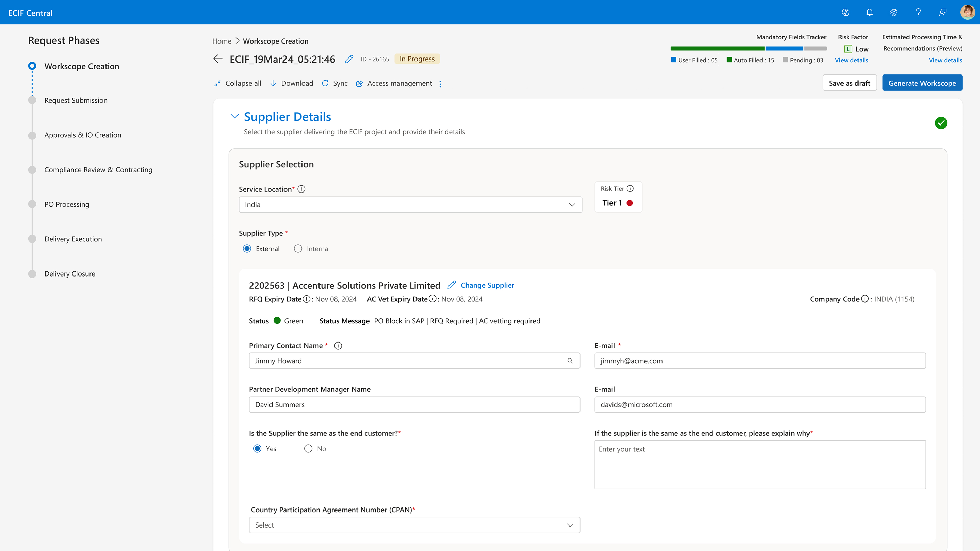The image size is (980, 551).
Task: Click the Change Supplier link
Action: 487,285
